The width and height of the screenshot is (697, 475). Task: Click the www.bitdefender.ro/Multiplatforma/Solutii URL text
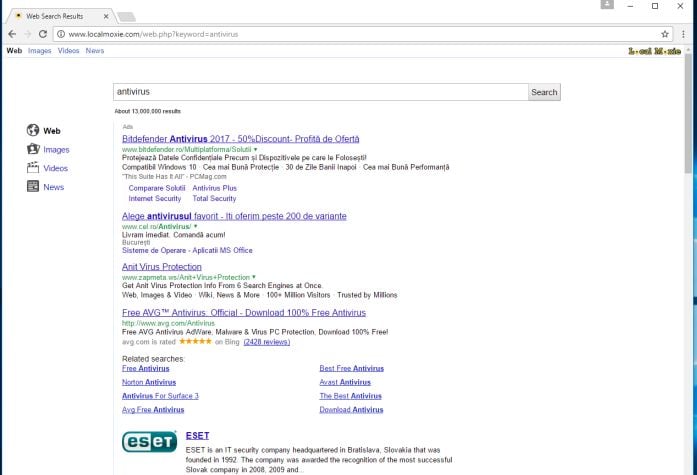(187, 149)
